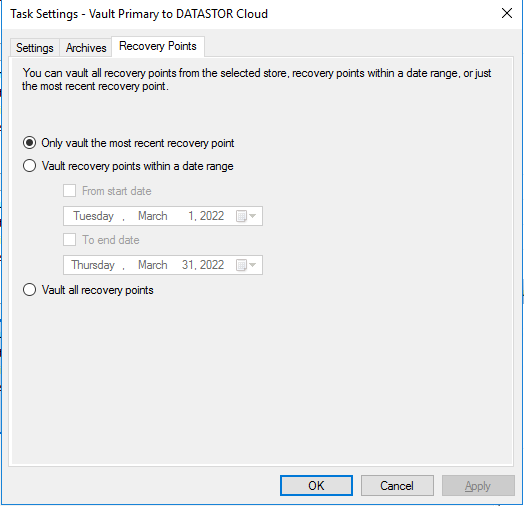
Task: Click the day 31 in end date field
Action: [x=188, y=265]
